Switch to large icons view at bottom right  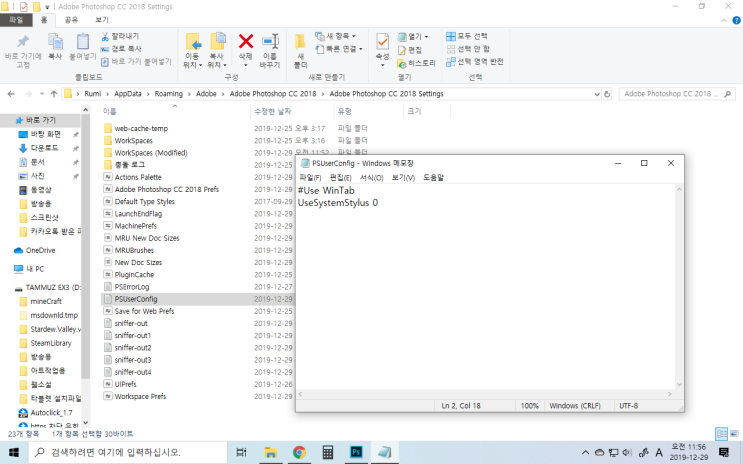pos(734,434)
